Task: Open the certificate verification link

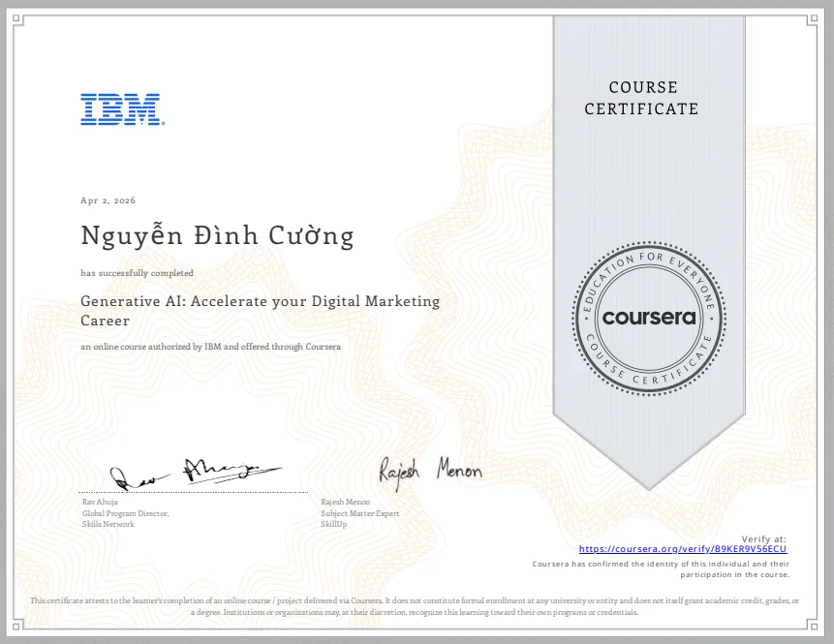Action: 683,548
